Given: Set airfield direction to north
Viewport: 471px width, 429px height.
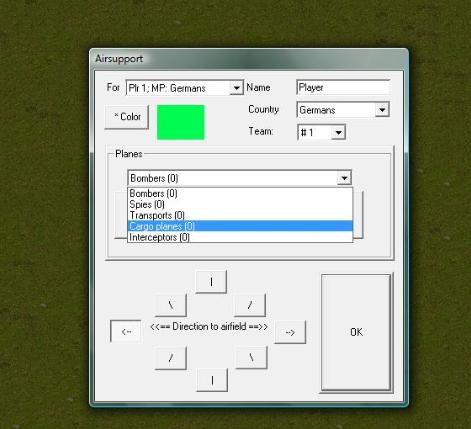Looking at the screenshot, I should click(211, 282).
